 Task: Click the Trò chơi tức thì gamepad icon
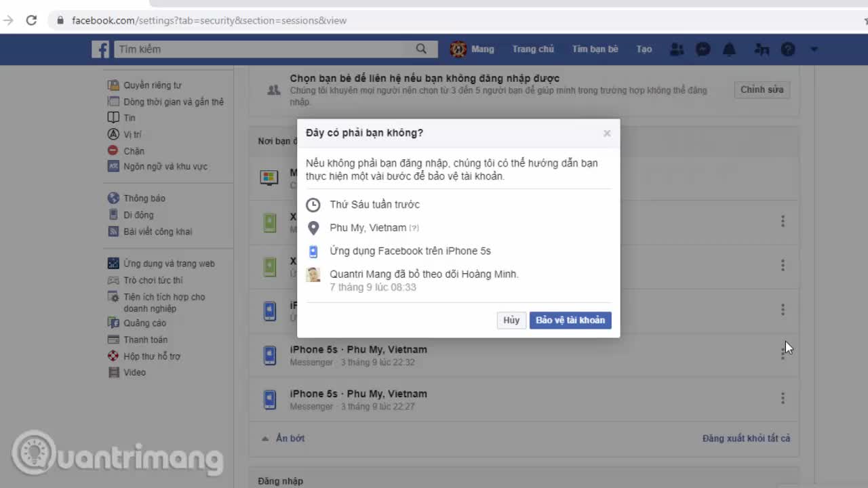coord(113,281)
